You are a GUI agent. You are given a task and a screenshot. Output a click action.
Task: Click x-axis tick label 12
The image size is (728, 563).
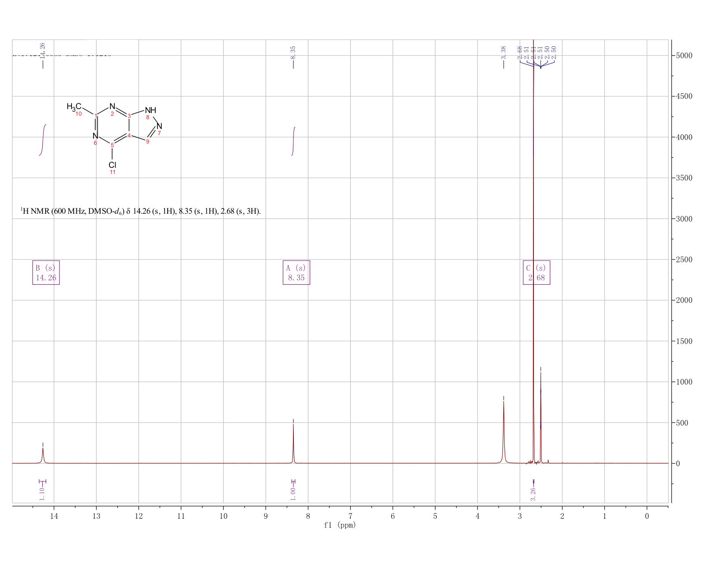tap(139, 516)
